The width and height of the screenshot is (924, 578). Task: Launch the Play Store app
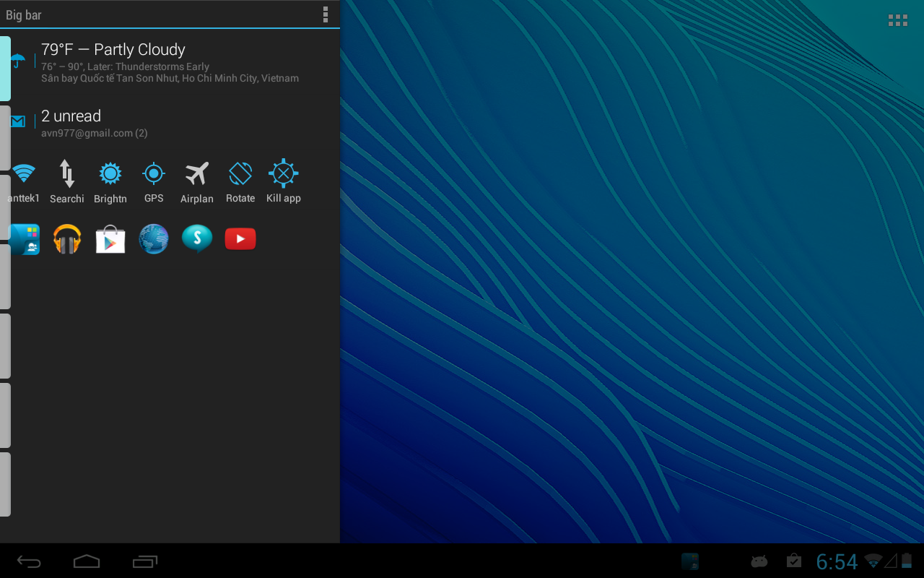click(x=110, y=239)
